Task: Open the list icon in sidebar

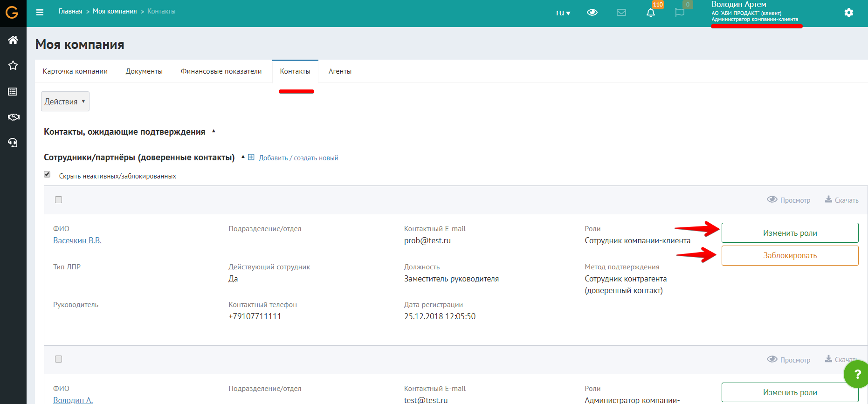Action: click(x=13, y=91)
